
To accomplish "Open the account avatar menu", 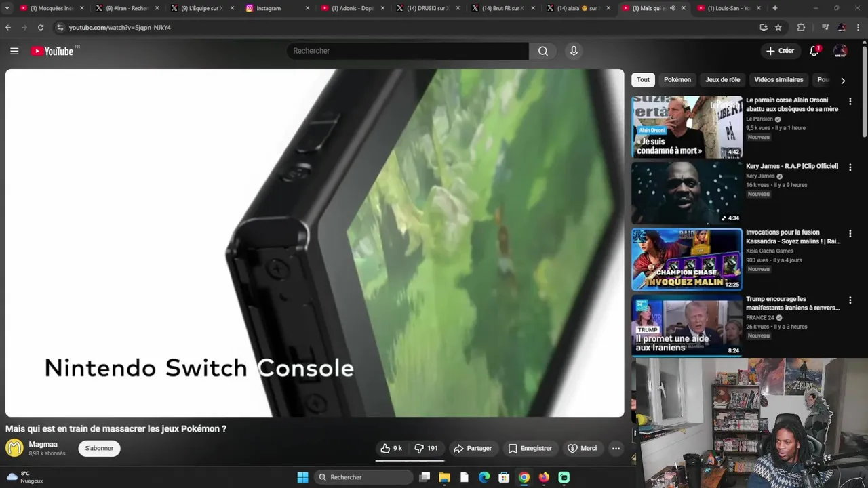I will (840, 51).
